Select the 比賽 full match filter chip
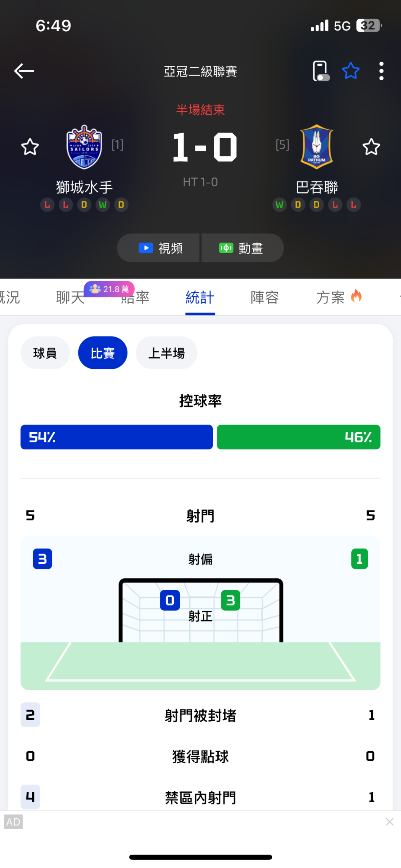Viewport: 401px width, 868px height. tap(103, 353)
